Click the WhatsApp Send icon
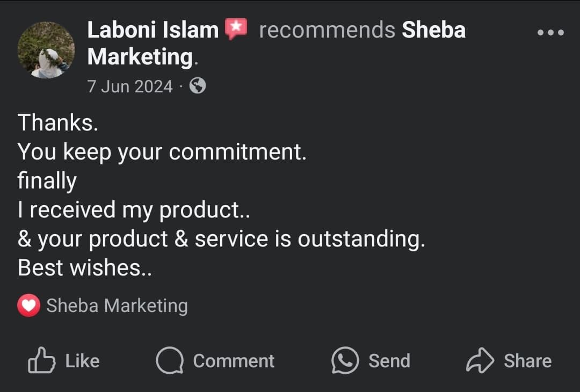Image resolution: width=580 pixels, height=392 pixels. click(345, 360)
